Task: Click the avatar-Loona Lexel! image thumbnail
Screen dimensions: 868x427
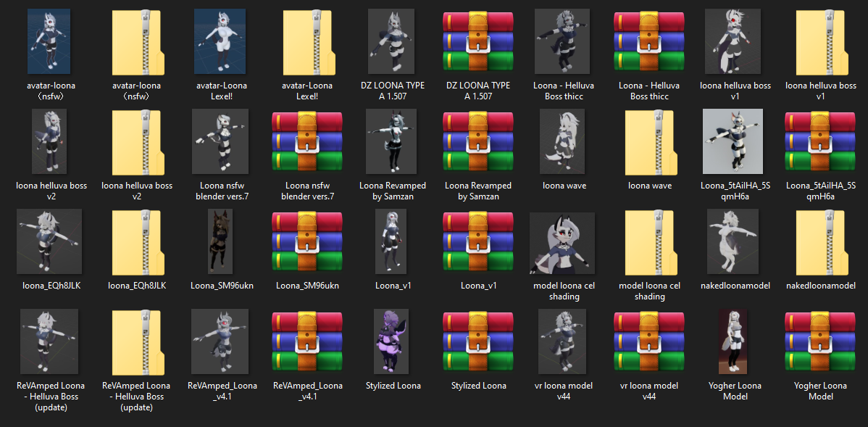Action: point(220,41)
